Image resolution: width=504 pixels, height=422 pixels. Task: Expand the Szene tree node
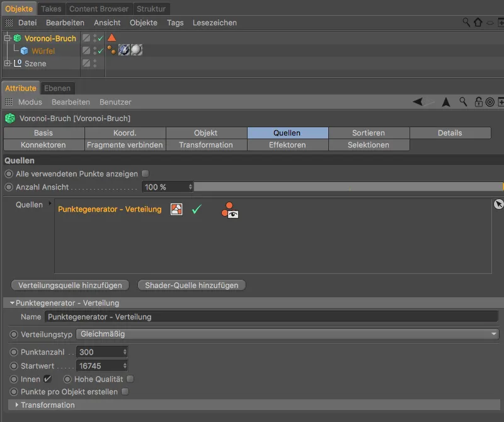click(8, 64)
